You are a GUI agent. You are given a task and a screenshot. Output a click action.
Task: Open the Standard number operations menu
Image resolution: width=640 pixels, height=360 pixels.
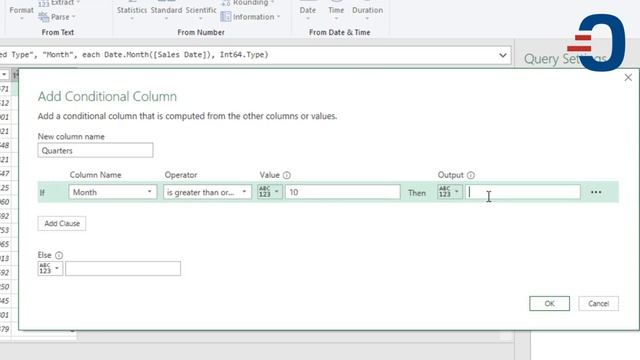click(166, 11)
